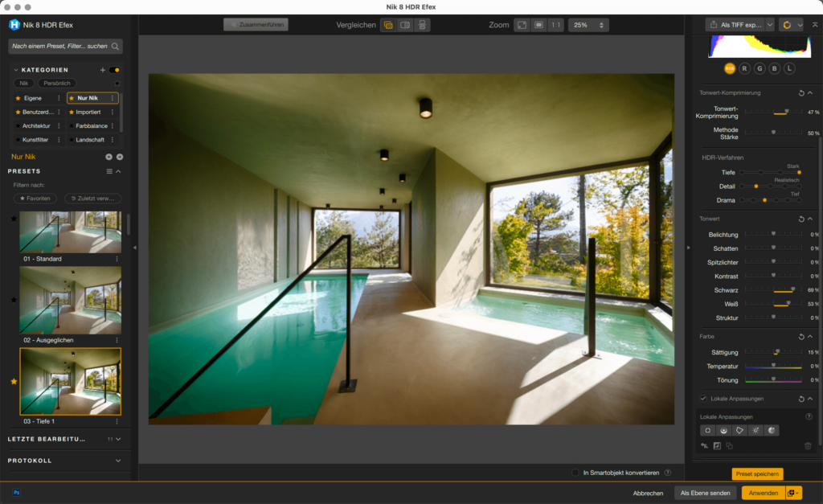Add a new category with the plus icon
The height and width of the screenshot is (504, 823).
(103, 70)
